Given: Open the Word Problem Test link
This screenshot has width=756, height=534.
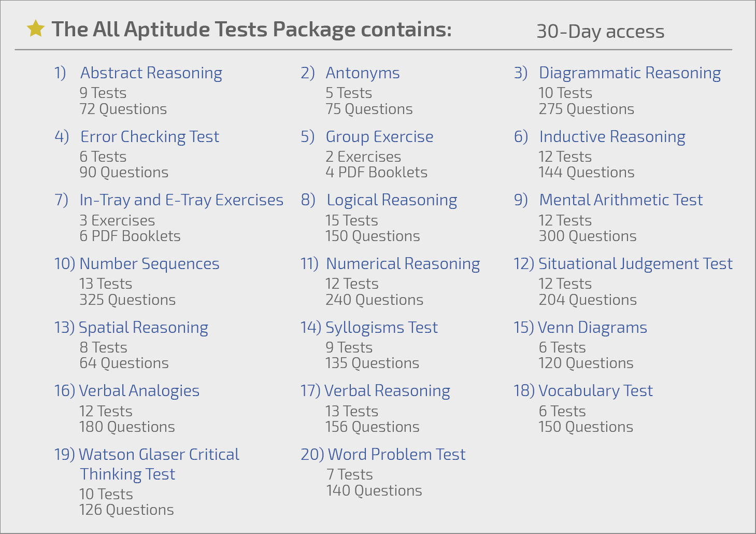Looking at the screenshot, I should [x=396, y=455].
